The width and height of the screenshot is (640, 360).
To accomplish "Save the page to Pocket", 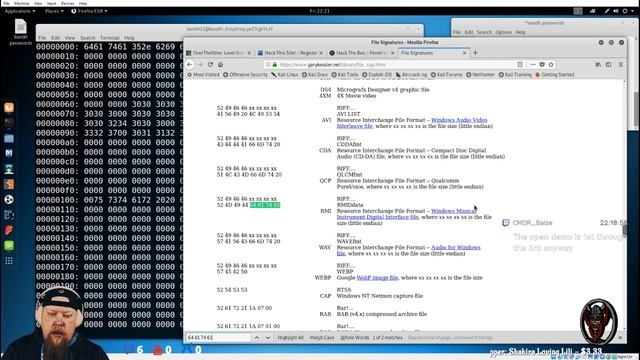I will [542, 64].
